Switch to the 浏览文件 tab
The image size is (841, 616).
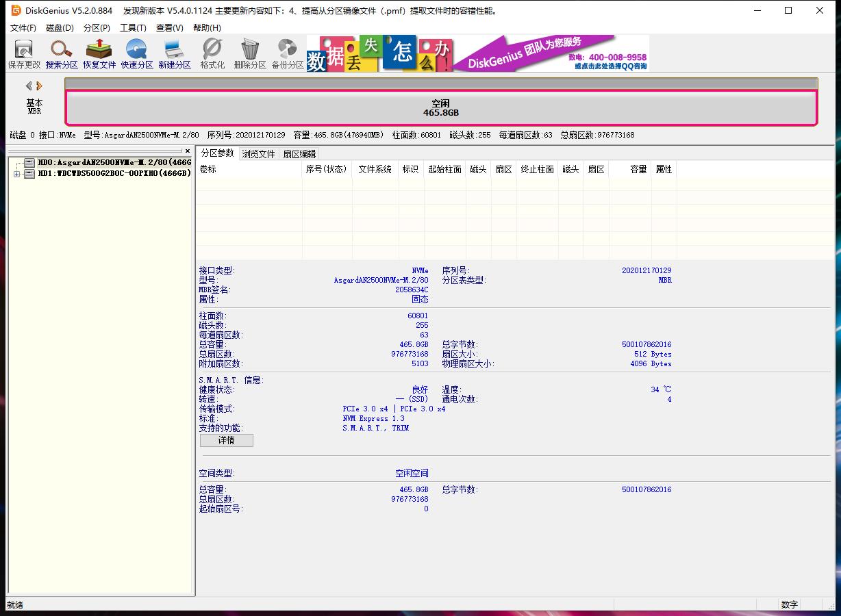[x=258, y=154]
